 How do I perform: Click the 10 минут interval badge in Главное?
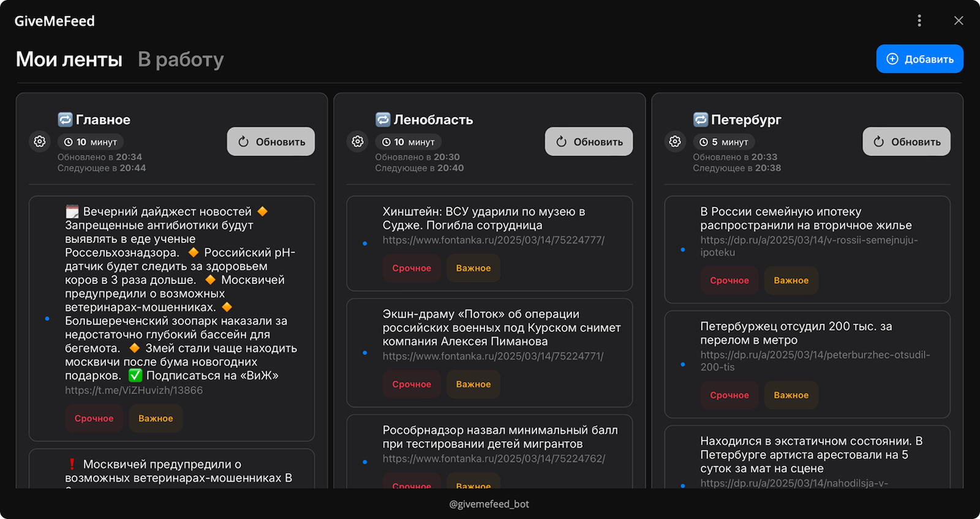(91, 142)
